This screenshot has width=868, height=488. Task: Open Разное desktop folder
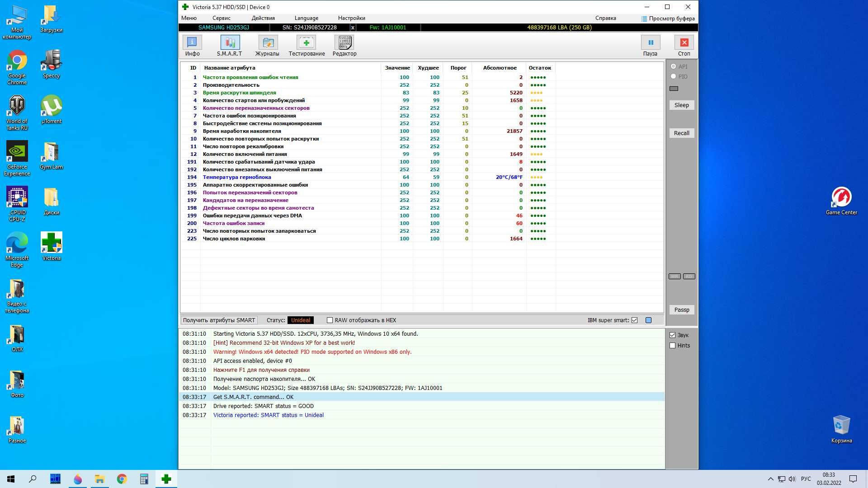[x=17, y=429]
